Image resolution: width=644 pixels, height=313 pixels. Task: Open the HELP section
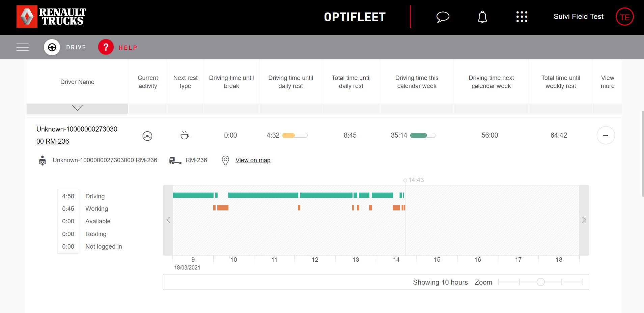tap(117, 47)
